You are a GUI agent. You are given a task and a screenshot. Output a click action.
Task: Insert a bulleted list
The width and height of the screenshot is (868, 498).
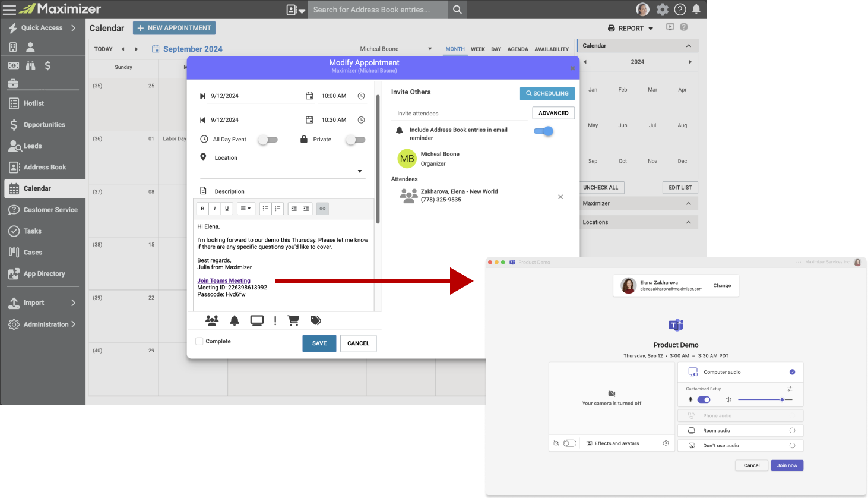(265, 209)
